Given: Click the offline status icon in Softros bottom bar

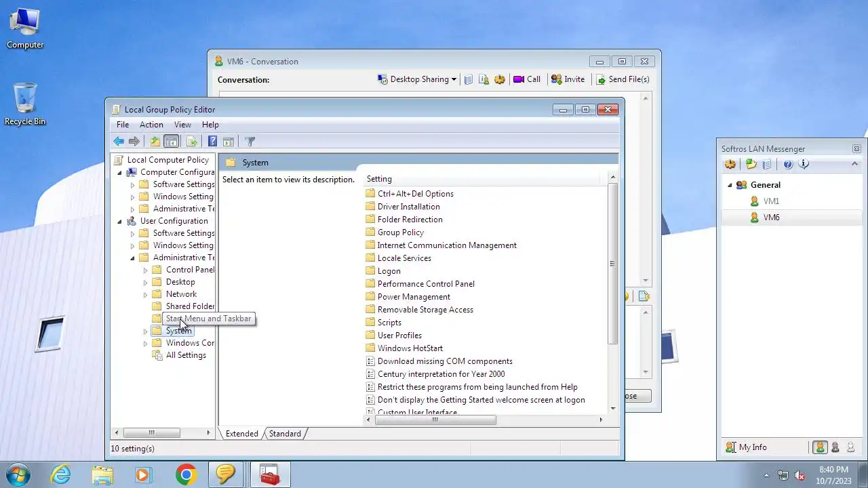Looking at the screenshot, I should point(850,447).
